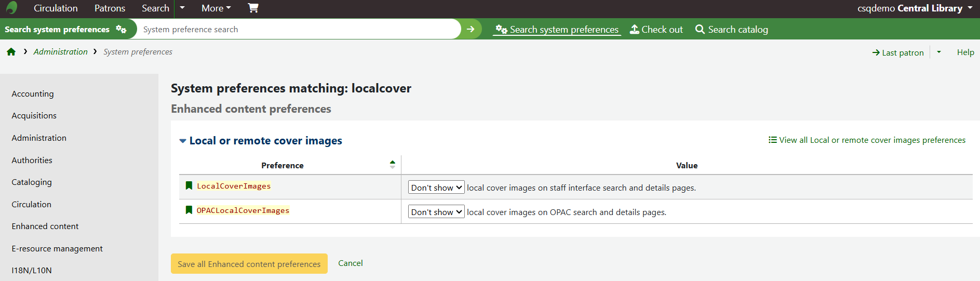
Task: Click the Cancel link
Action: [350, 263]
